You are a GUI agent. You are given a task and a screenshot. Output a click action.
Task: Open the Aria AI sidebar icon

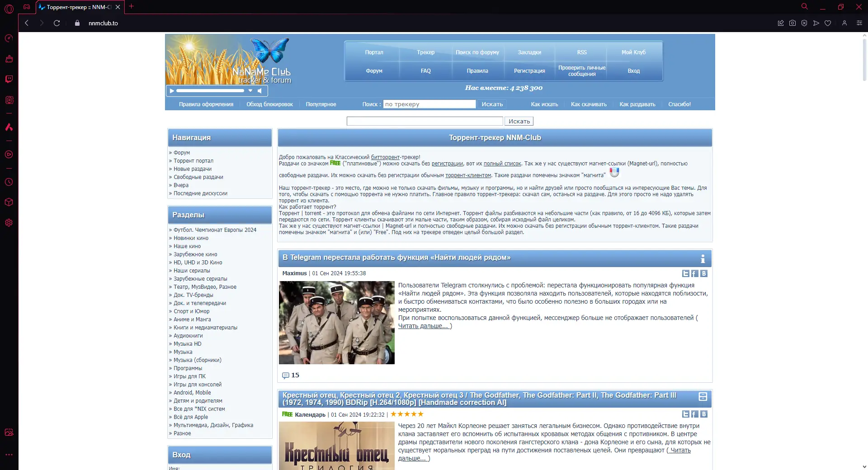tap(9, 127)
